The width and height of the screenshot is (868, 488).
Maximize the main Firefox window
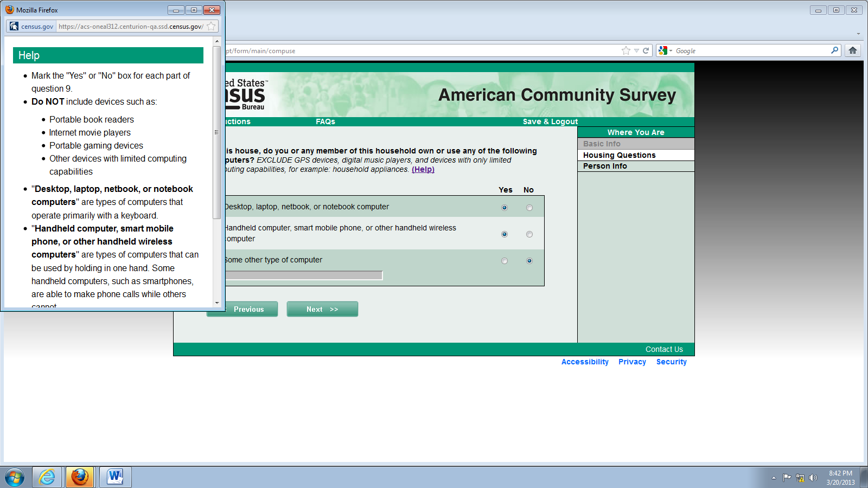coord(836,10)
